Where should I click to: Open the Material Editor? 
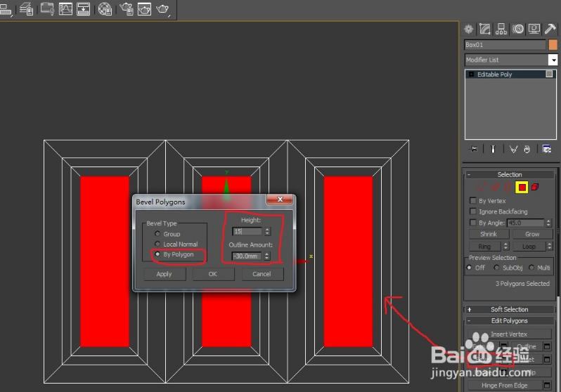(x=105, y=8)
